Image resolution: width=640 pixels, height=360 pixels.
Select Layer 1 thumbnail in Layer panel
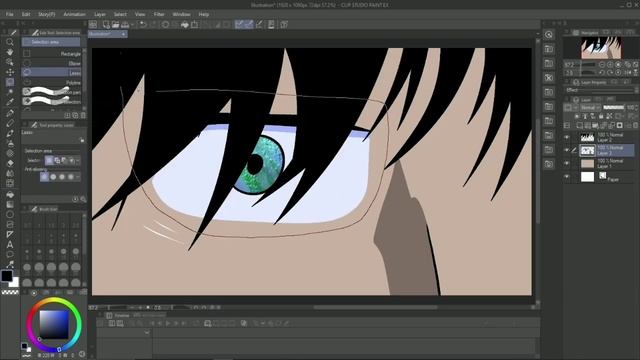pos(587,164)
